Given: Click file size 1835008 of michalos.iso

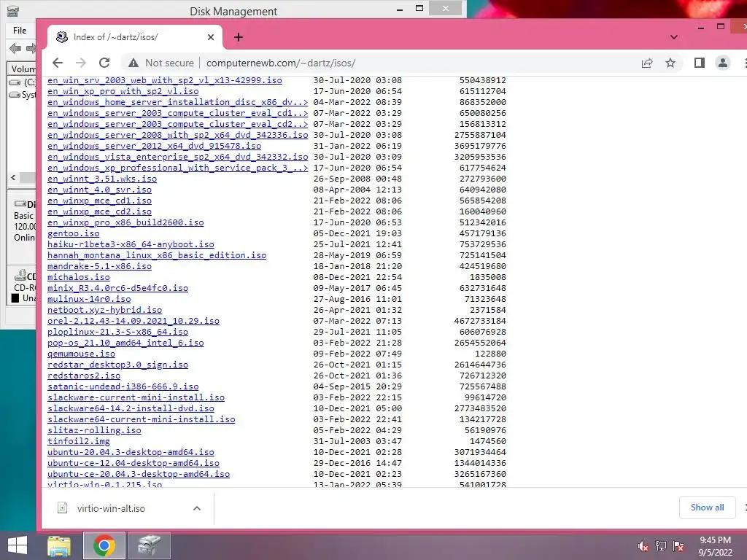Looking at the screenshot, I should [x=488, y=277].
